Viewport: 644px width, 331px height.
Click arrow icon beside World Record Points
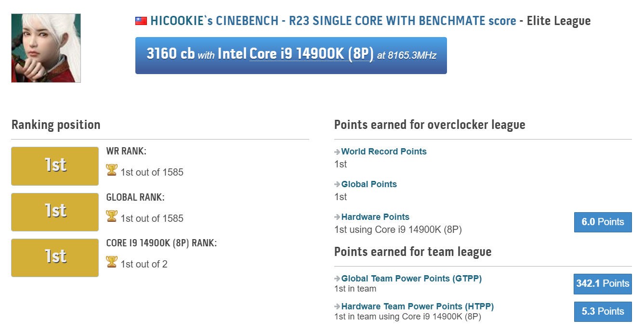click(x=337, y=152)
